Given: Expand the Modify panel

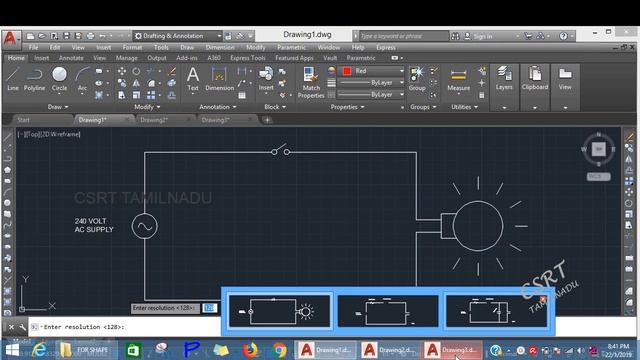Looking at the screenshot, I should pos(147,107).
